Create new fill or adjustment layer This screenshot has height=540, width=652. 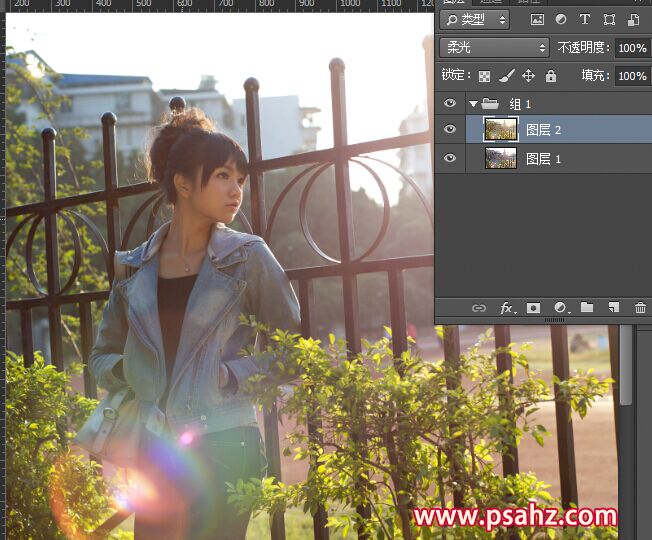(x=560, y=308)
